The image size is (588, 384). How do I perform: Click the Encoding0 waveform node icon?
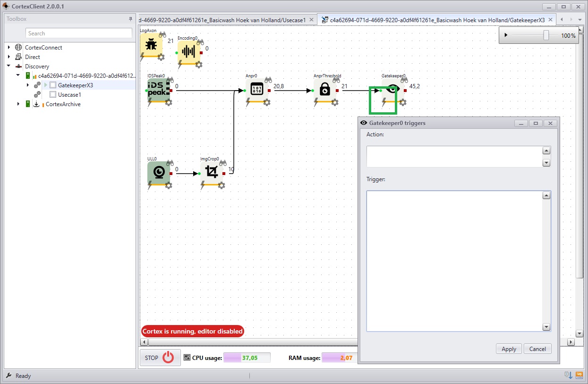point(188,51)
